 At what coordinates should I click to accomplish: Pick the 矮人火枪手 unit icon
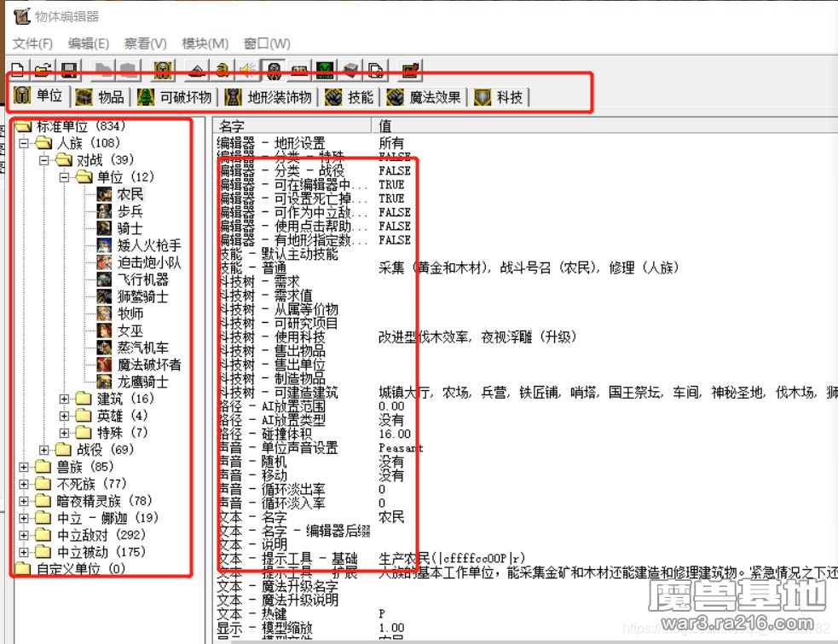pyautogui.click(x=104, y=245)
